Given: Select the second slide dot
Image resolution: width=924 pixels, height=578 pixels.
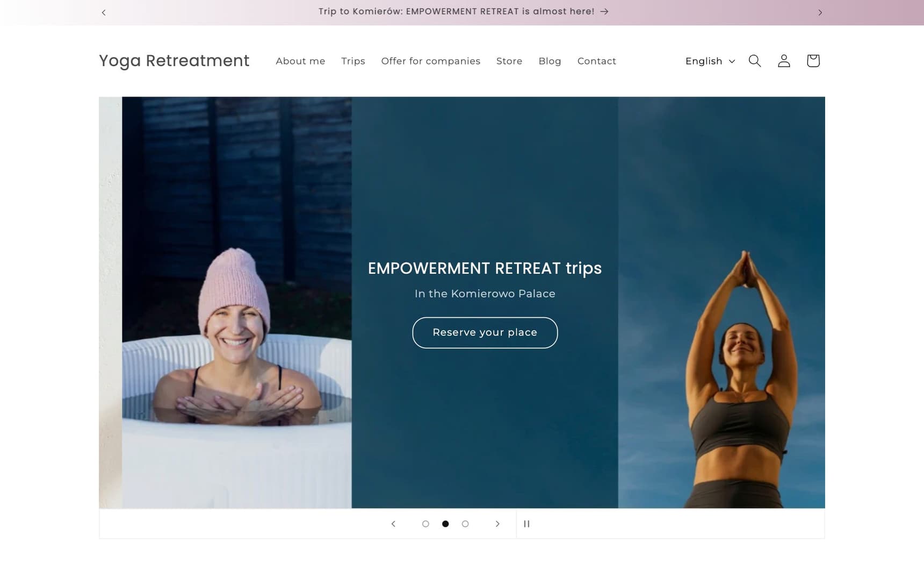Looking at the screenshot, I should (445, 524).
